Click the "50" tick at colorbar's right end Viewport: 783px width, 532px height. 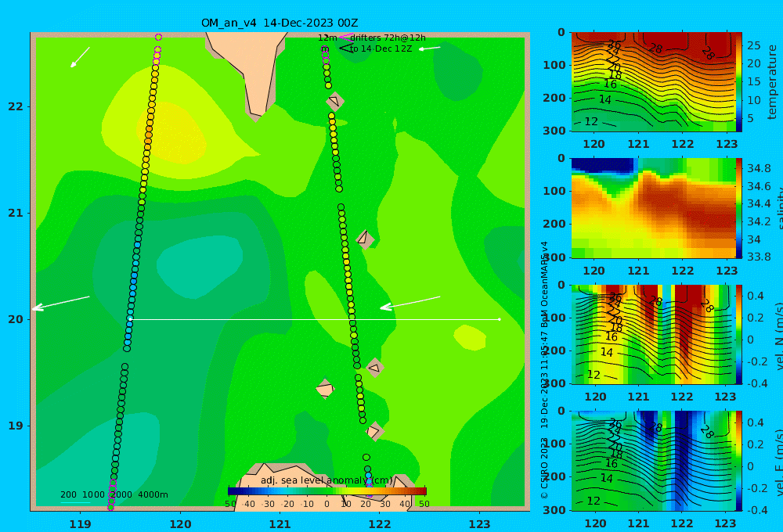(x=424, y=504)
